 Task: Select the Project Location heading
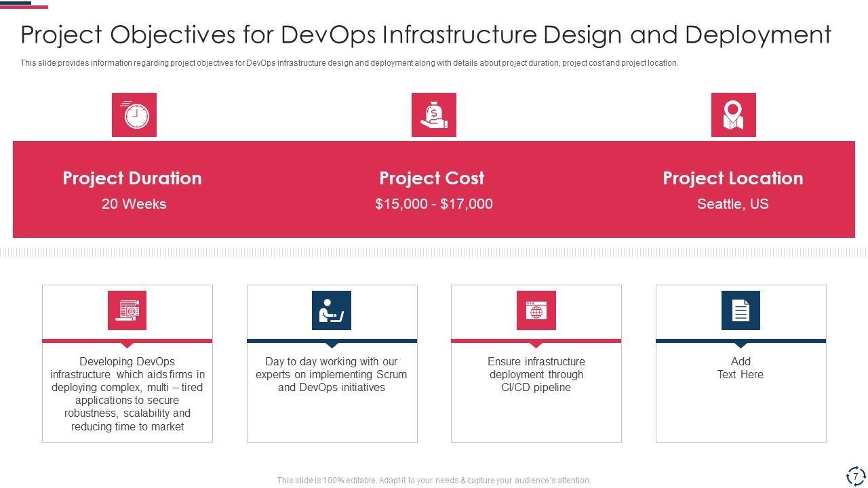pos(732,178)
